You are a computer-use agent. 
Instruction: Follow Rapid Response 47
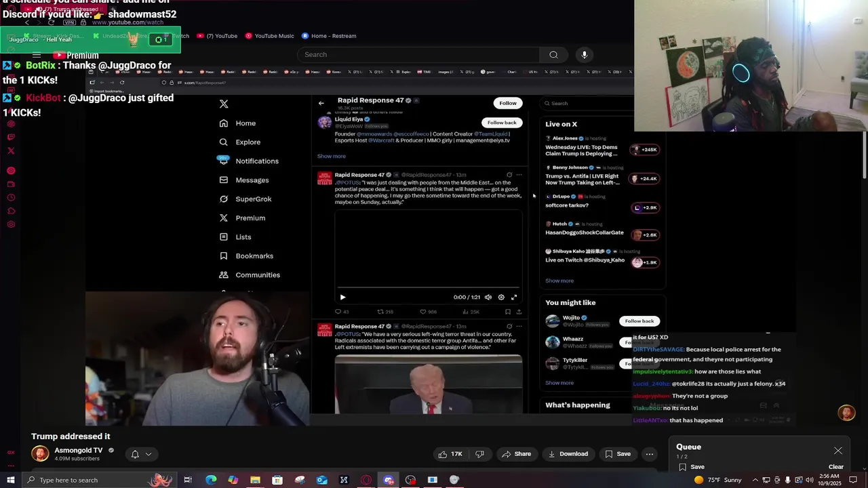508,103
